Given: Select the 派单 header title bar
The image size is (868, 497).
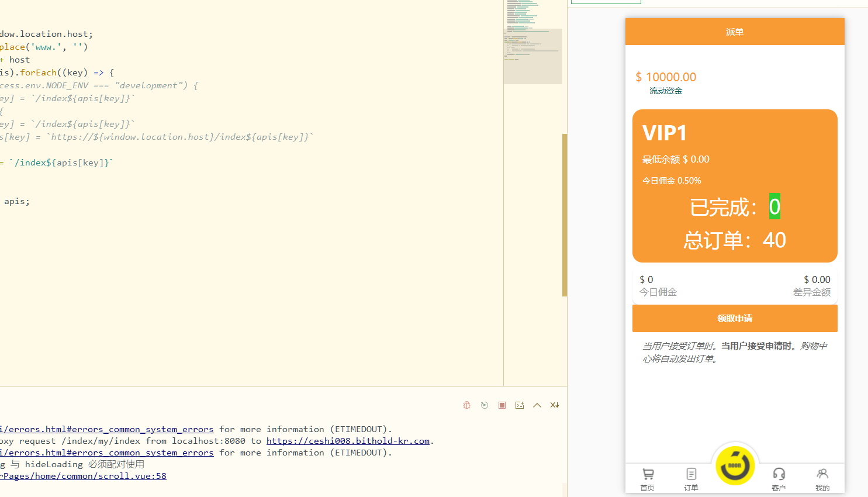Looking at the screenshot, I should pyautogui.click(x=735, y=32).
